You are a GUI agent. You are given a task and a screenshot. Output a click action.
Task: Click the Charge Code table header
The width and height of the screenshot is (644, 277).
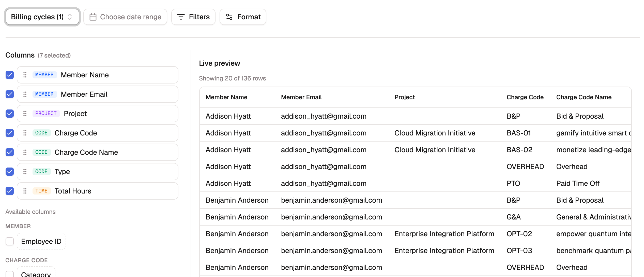click(x=525, y=97)
